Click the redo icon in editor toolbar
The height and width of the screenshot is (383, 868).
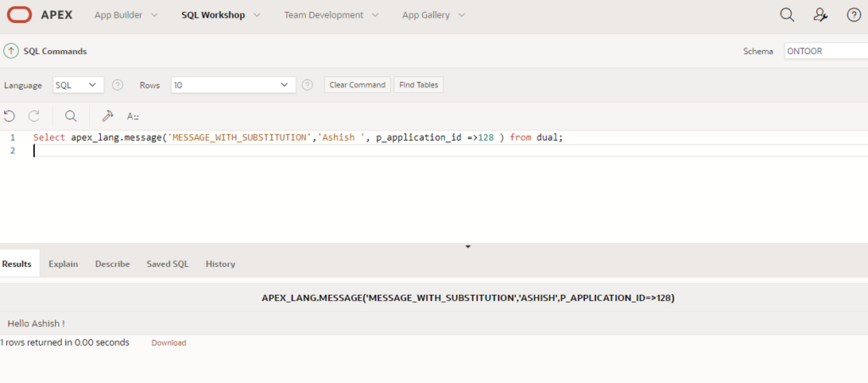(34, 116)
